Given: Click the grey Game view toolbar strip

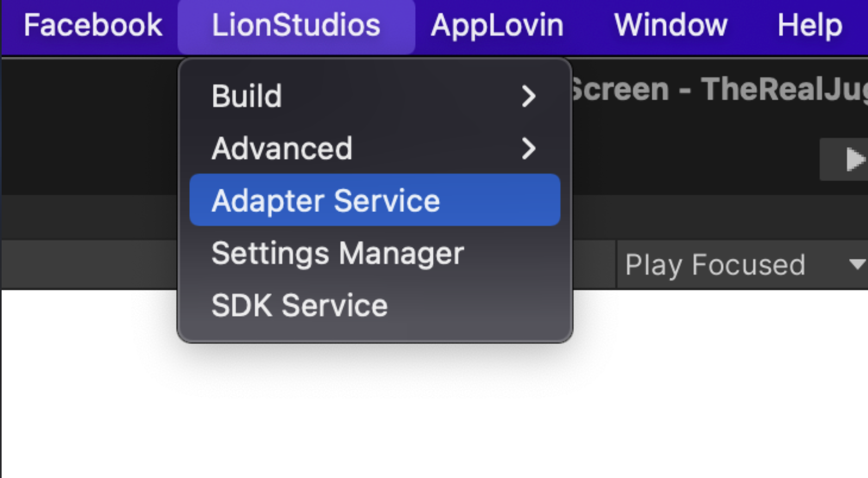Looking at the screenshot, I should 89,264.
